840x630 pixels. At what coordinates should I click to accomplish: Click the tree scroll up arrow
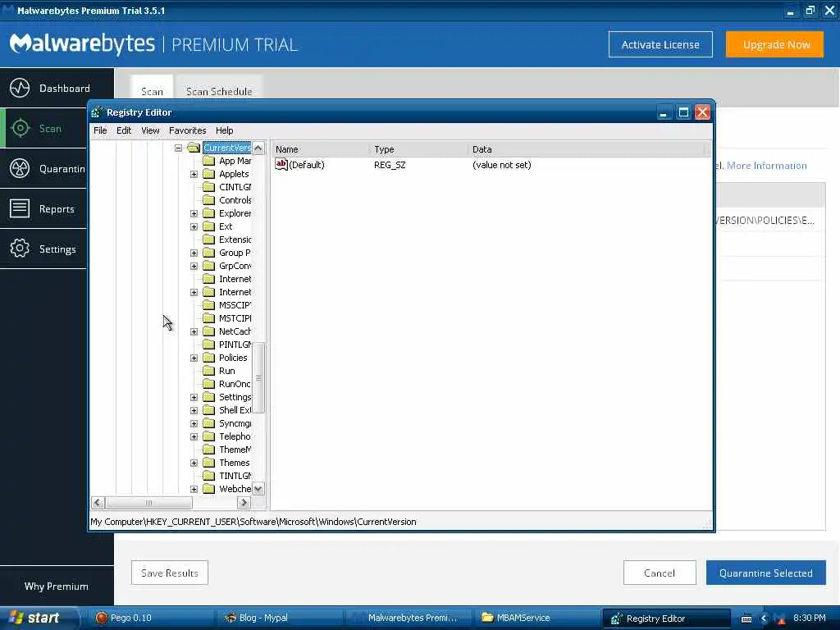pos(258,148)
